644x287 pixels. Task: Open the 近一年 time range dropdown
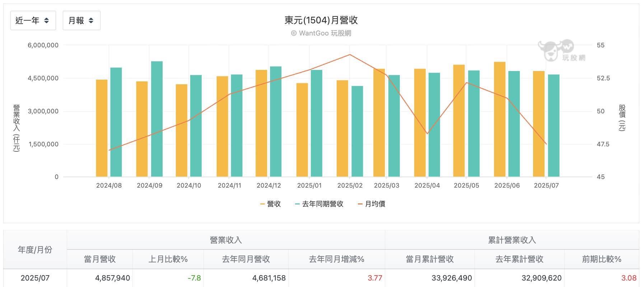coord(33,20)
